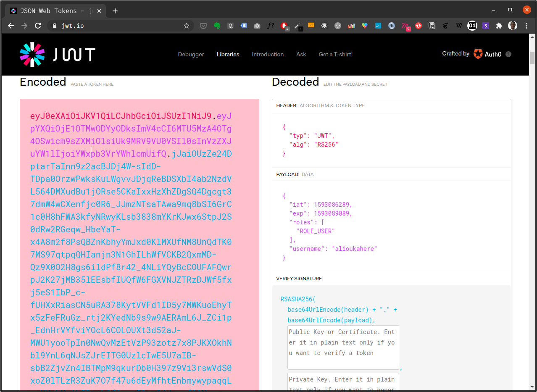This screenshot has height=392, width=537.
Task: Open the Introduction page link
Action: coord(268,54)
